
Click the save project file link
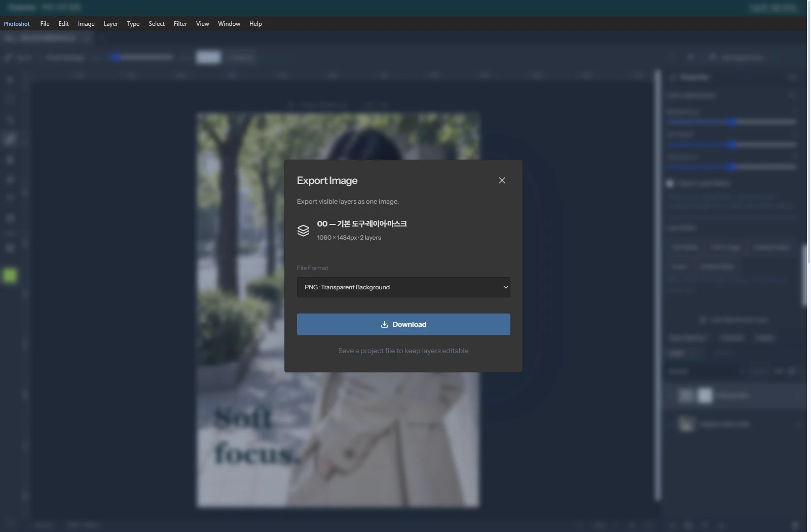403,351
